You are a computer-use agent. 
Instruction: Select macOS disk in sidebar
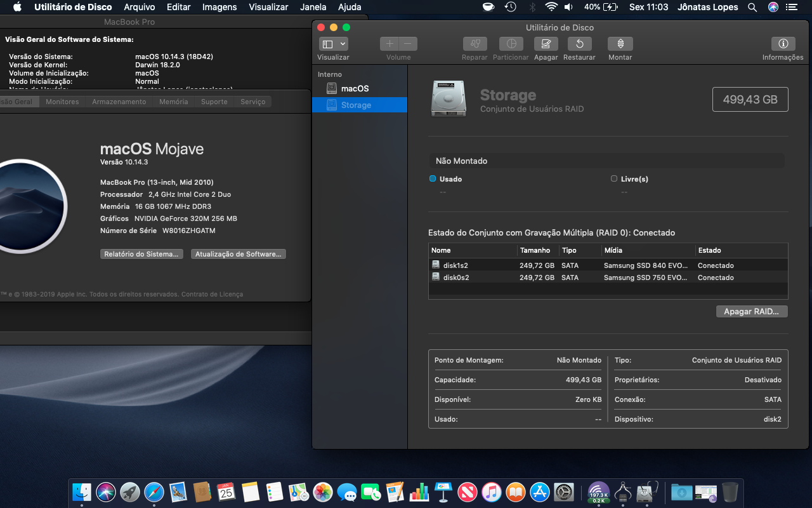point(360,88)
